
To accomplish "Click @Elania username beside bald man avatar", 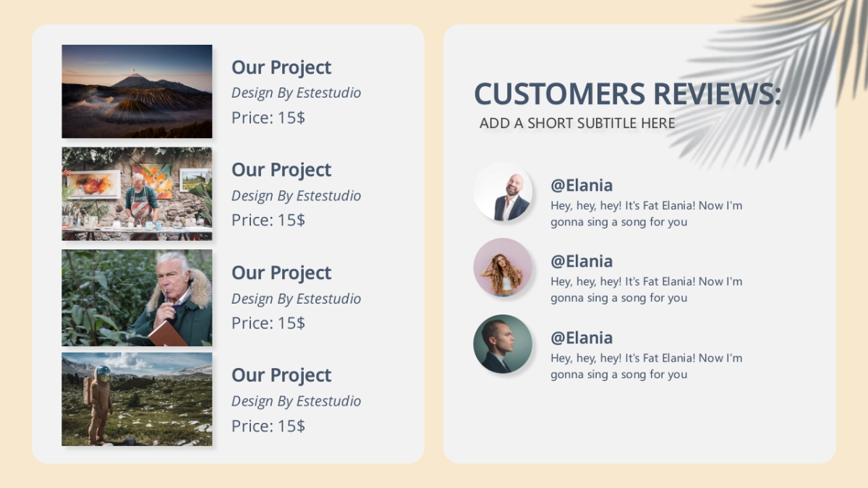I will click(582, 185).
